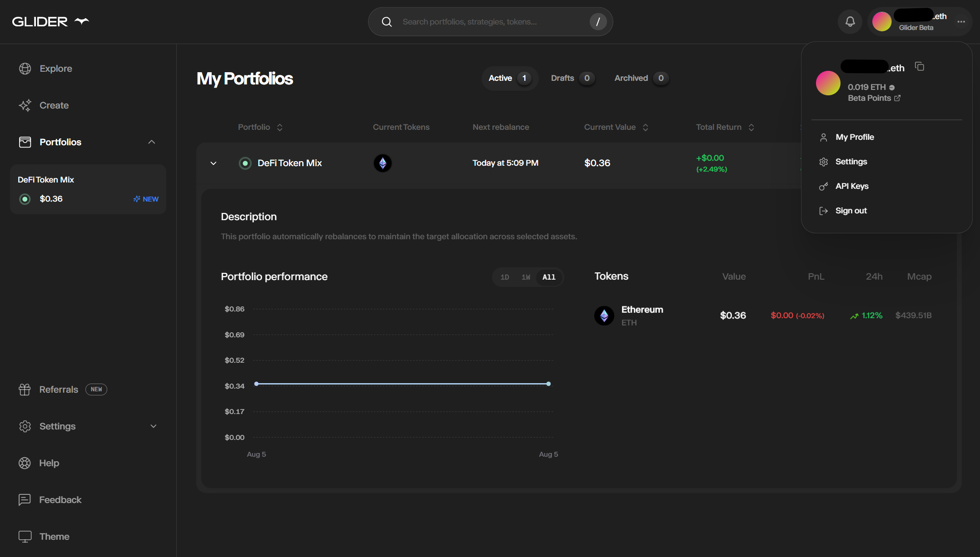The height and width of the screenshot is (557, 980).
Task: Switch to the Archived tab
Action: pos(642,78)
